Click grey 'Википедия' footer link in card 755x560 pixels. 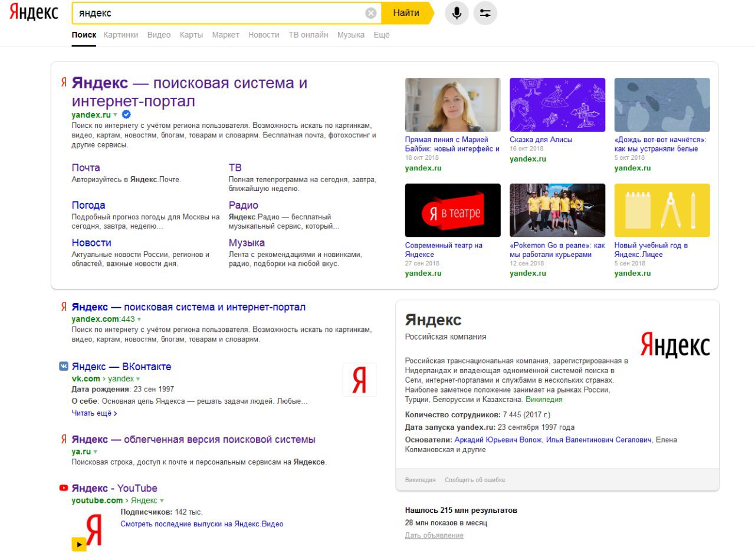pyautogui.click(x=421, y=480)
